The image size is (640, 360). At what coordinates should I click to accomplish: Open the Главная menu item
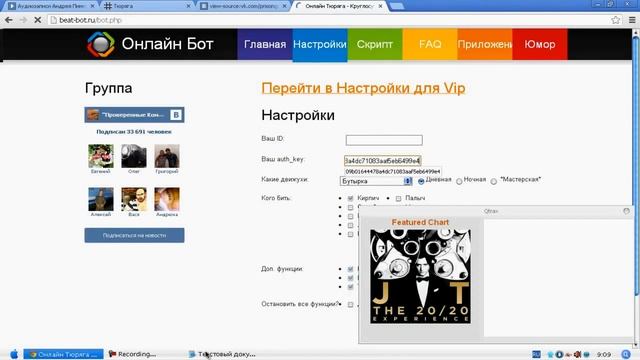(265, 44)
